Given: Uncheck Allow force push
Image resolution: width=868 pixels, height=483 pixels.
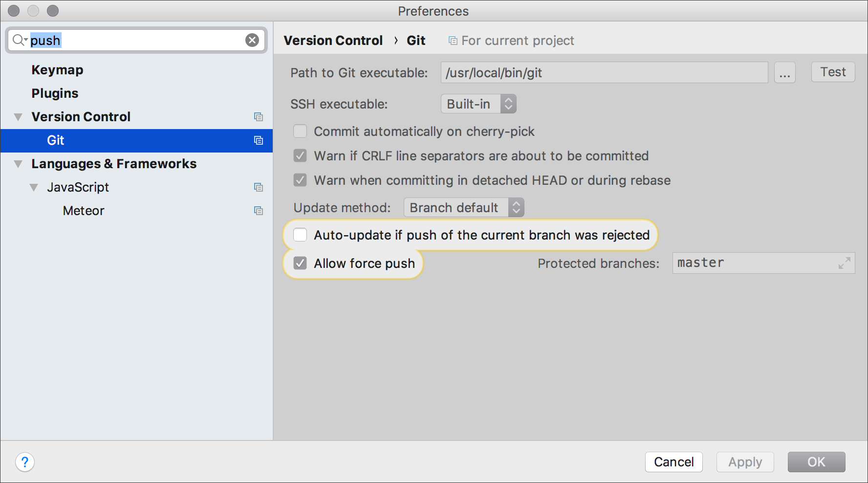Looking at the screenshot, I should coord(300,263).
